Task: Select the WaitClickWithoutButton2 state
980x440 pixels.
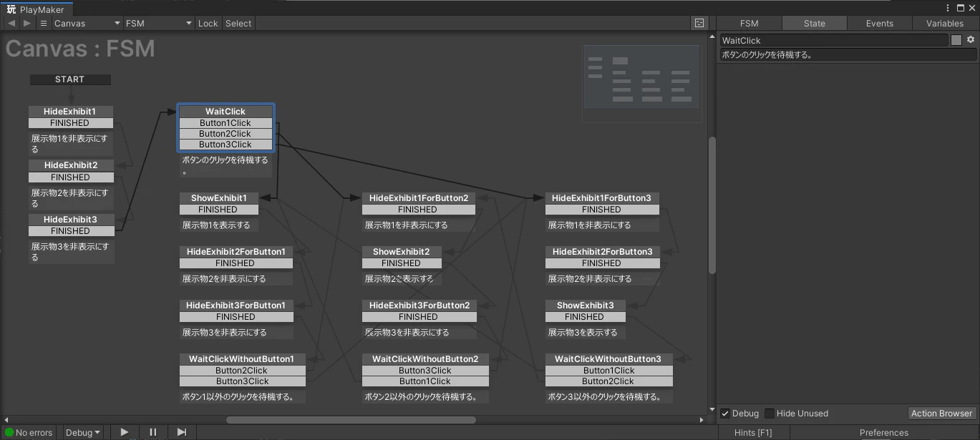Action: 425,359
